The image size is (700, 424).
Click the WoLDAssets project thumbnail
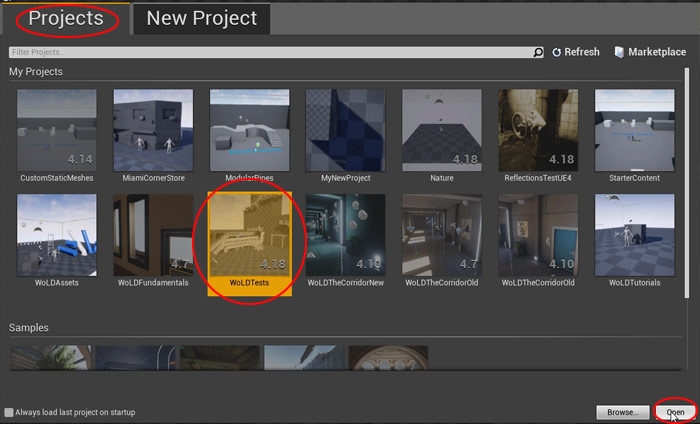pyautogui.click(x=57, y=234)
